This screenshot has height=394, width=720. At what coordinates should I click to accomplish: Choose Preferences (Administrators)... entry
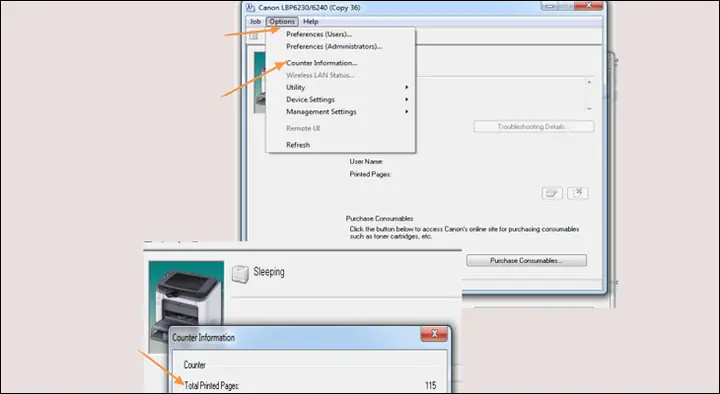(x=334, y=46)
